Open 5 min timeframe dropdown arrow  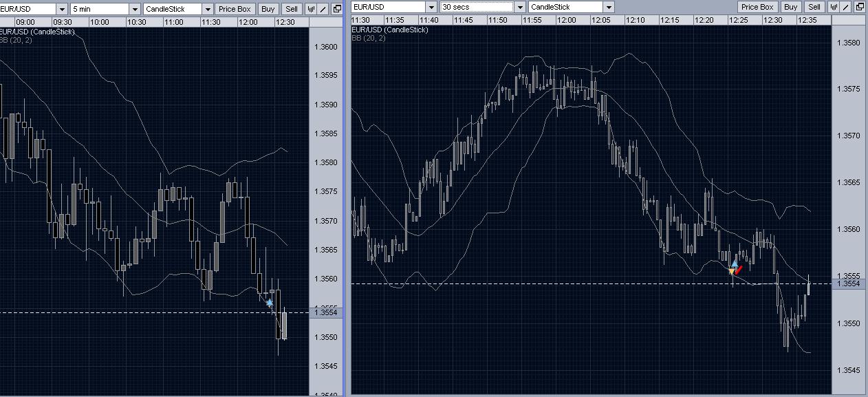click(x=135, y=9)
